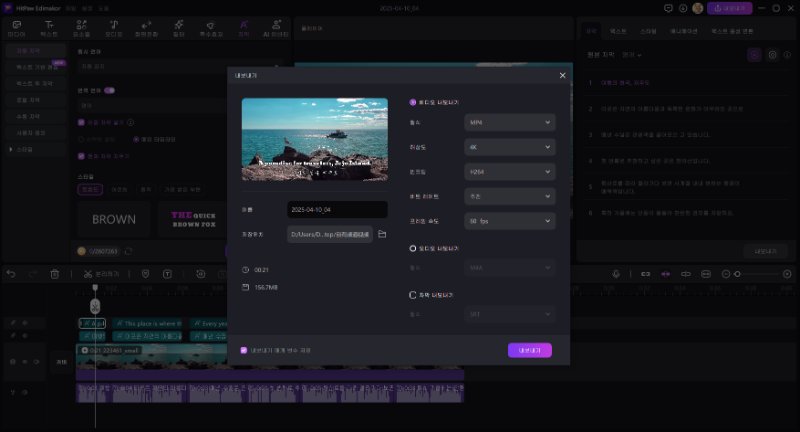Click the download icon in title bar
The width and height of the screenshot is (800, 432).
[683, 8]
